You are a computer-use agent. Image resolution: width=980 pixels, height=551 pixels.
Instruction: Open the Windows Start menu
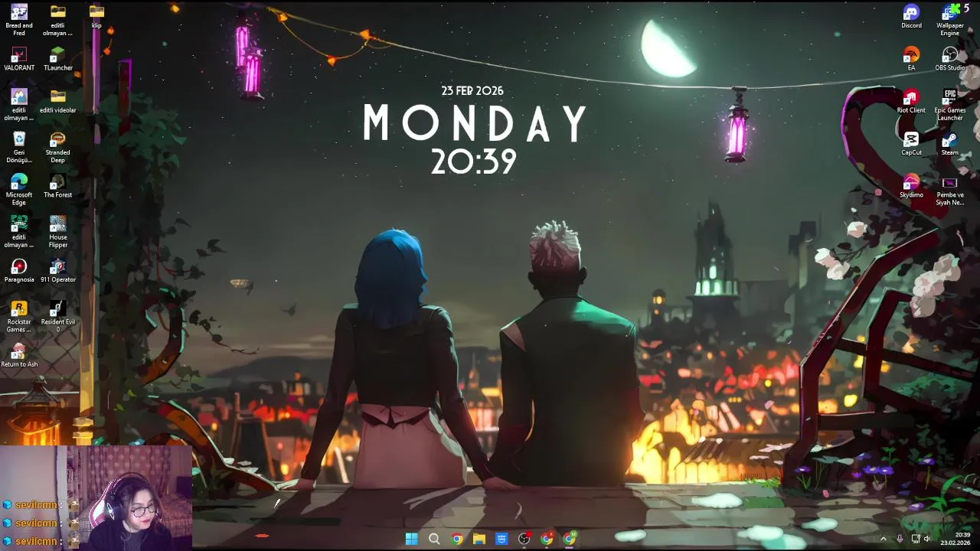(412, 539)
